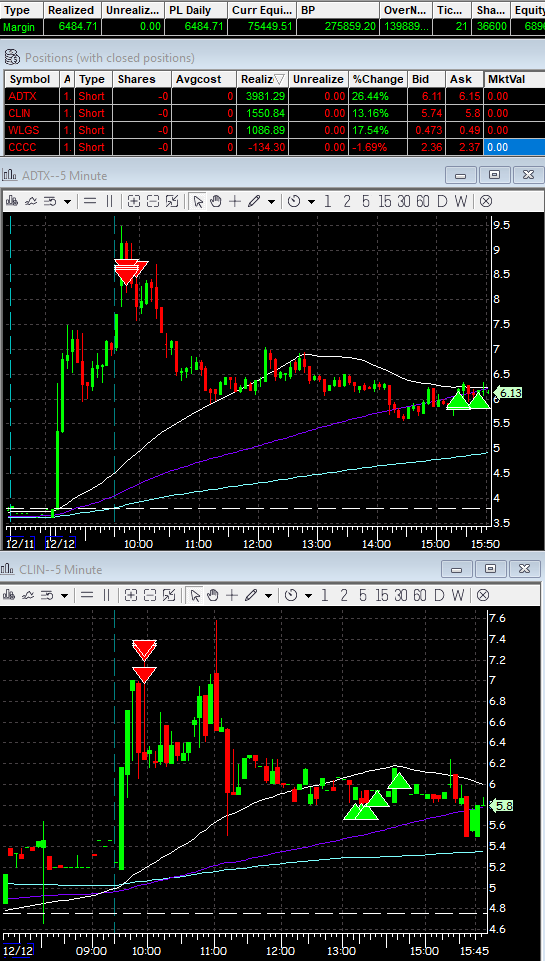Viewport: 545px width, 961px height.
Task: Click MktVal column header in Positions table
Action: point(514,79)
